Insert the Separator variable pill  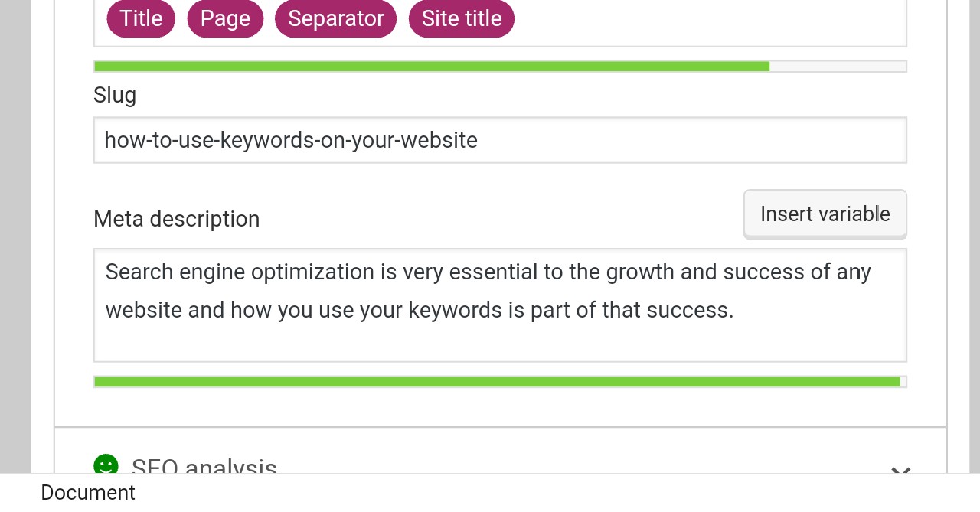pyautogui.click(x=335, y=18)
